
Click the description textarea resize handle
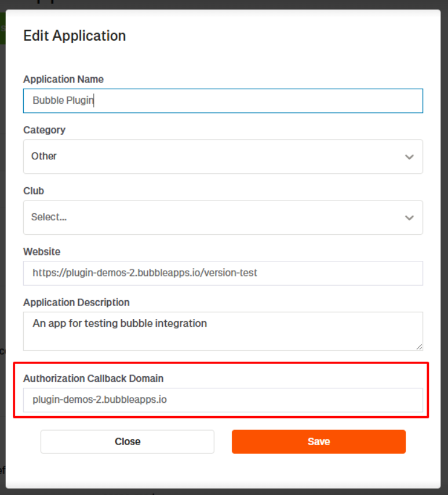tap(419, 347)
